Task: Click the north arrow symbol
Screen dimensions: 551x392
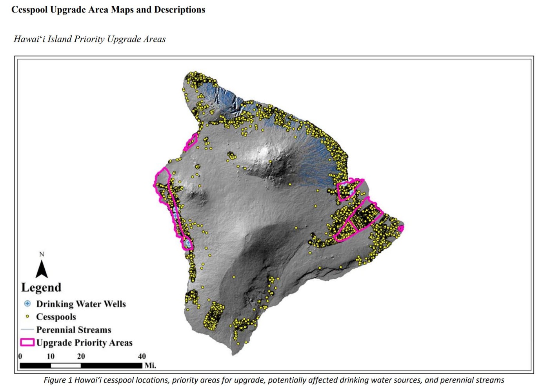Action: [x=42, y=269]
